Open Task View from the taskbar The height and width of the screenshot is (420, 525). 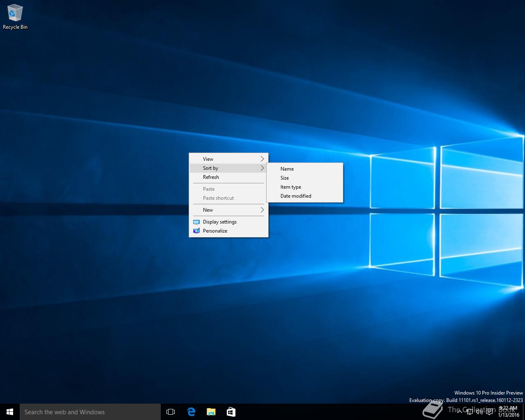[x=171, y=412]
